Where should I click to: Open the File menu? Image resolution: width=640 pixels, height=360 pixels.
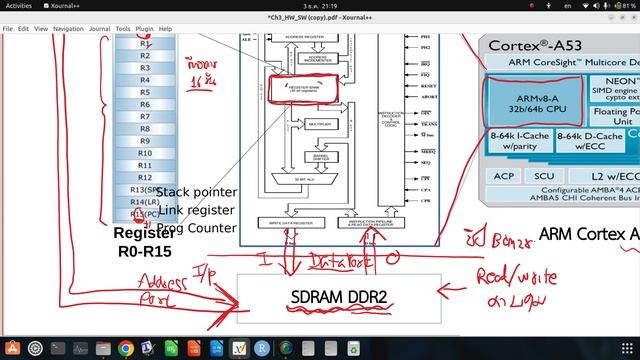[7, 29]
